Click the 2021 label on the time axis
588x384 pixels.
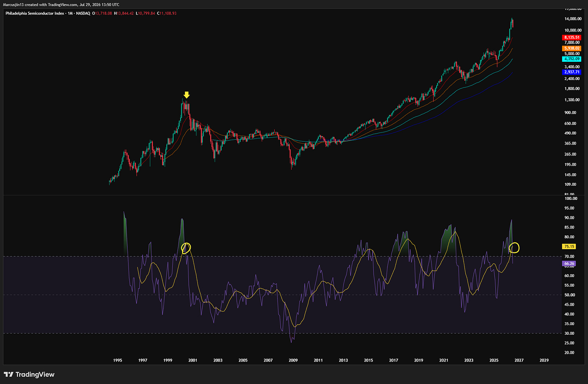click(443, 360)
